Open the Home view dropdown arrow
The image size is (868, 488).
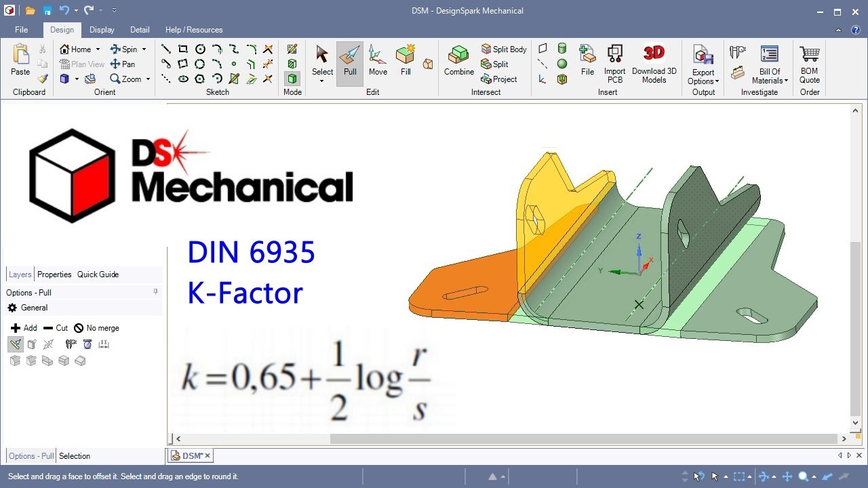pos(98,49)
